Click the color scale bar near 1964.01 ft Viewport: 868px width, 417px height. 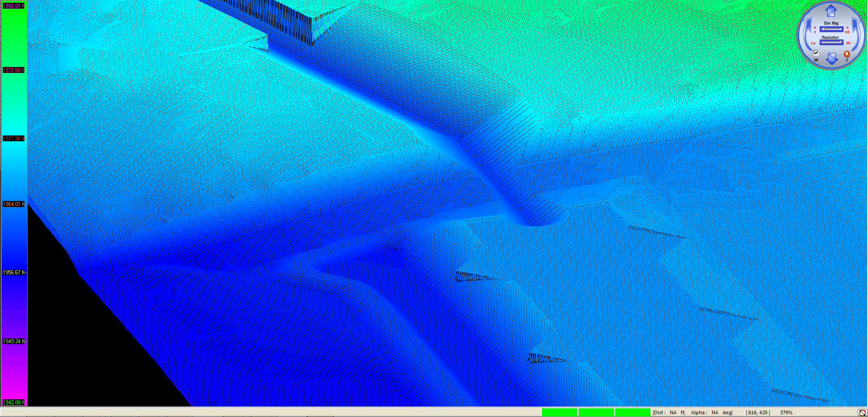14,204
